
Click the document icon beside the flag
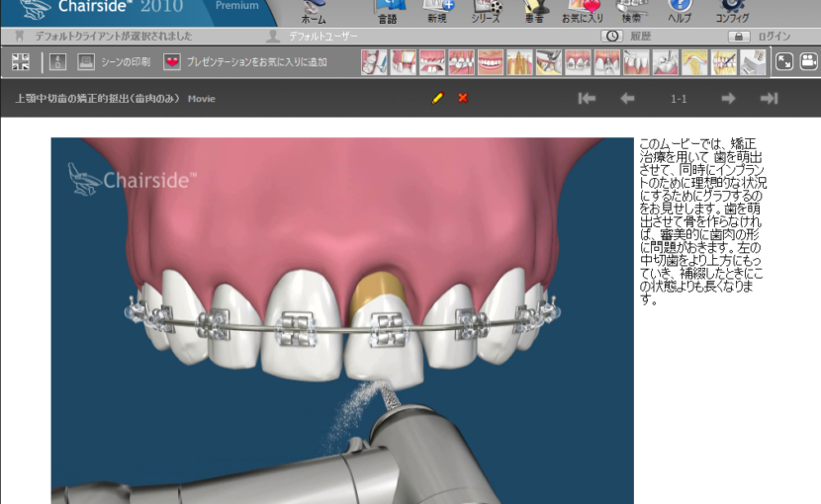click(57, 61)
